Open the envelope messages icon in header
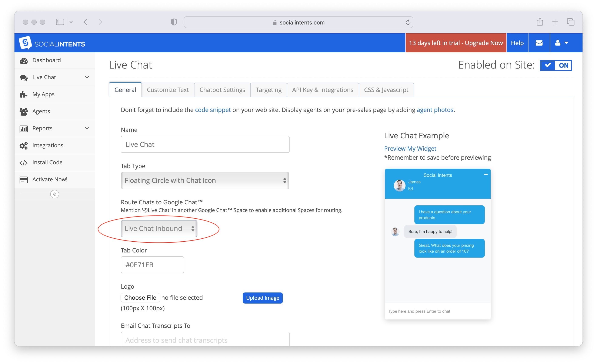Image resolution: width=597 pixels, height=364 pixels. click(x=539, y=43)
